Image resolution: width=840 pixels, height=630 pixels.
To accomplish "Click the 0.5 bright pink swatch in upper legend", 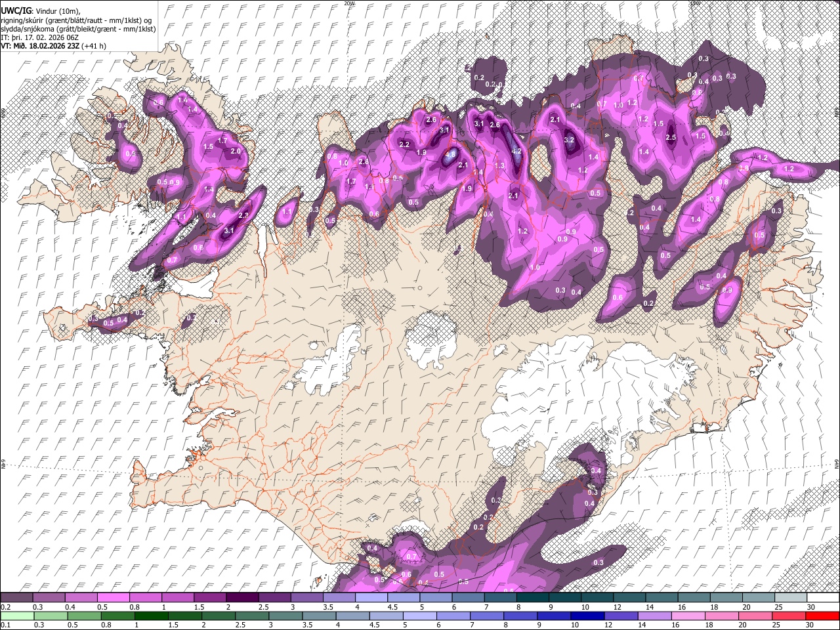I will click(x=114, y=598).
